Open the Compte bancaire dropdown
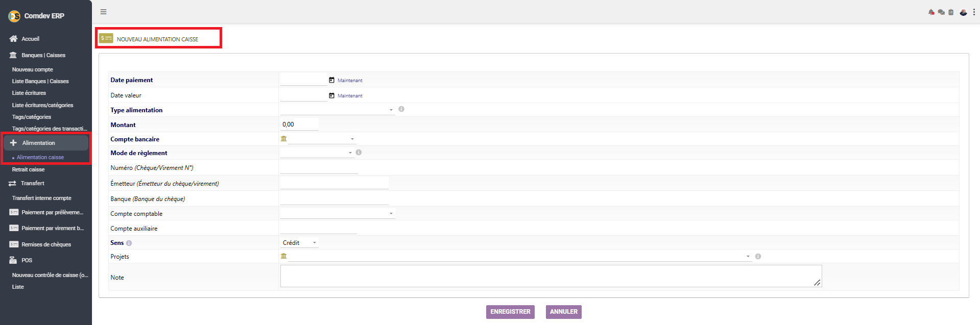980x325 pixels. [x=322, y=139]
